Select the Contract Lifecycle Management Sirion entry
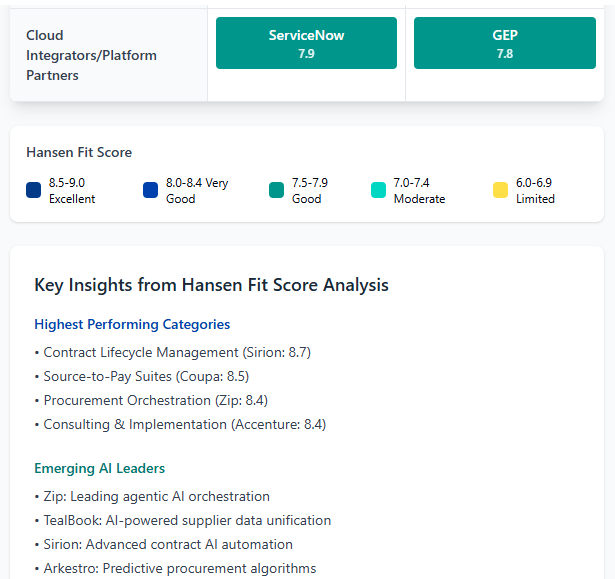This screenshot has height=579, width=615. coord(178,352)
